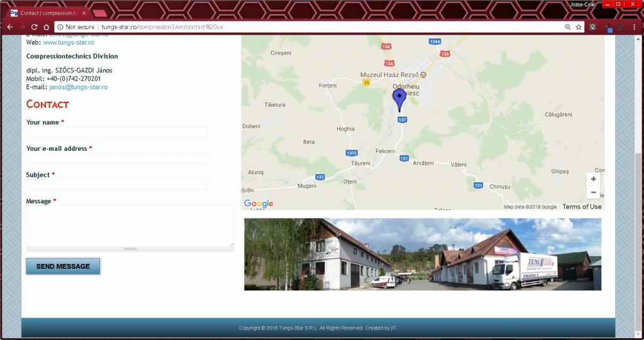644x340 pixels.
Task: Click into the Subject text field
Action: tap(117, 185)
